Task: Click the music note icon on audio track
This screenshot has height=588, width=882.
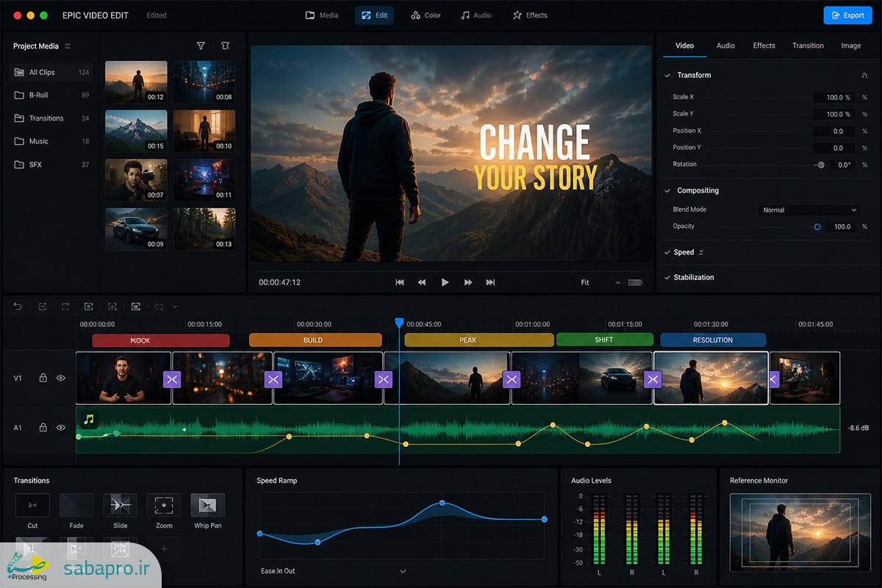Action: [89, 420]
